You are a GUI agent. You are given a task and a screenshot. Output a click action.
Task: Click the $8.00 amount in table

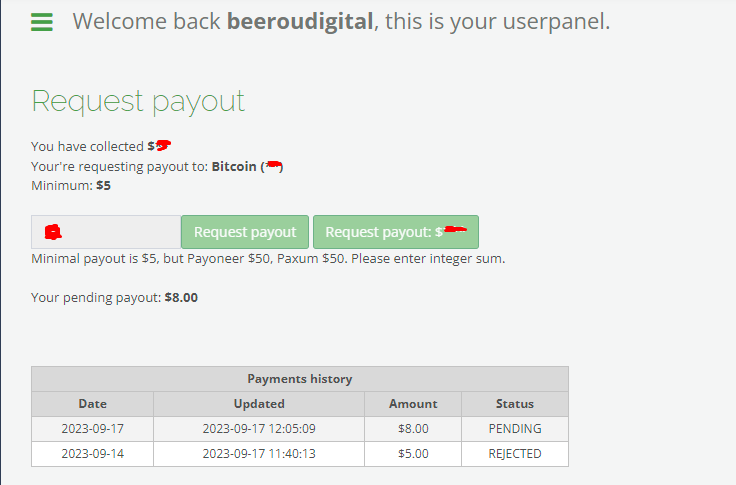pos(413,429)
